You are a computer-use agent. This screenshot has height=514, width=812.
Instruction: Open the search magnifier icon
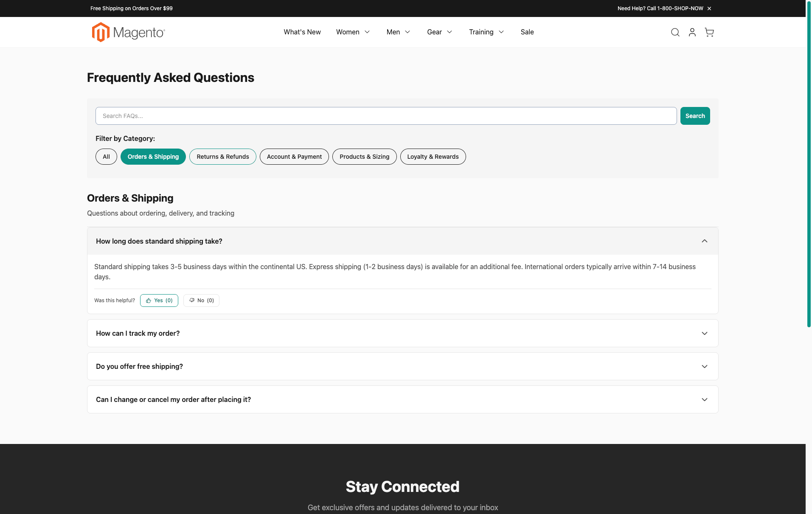(674, 32)
